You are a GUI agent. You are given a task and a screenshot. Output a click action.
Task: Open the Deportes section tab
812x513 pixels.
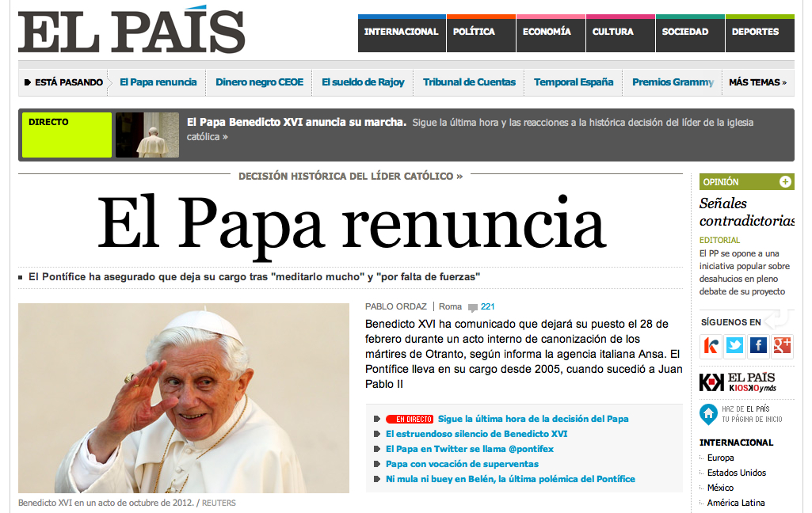[x=760, y=34]
